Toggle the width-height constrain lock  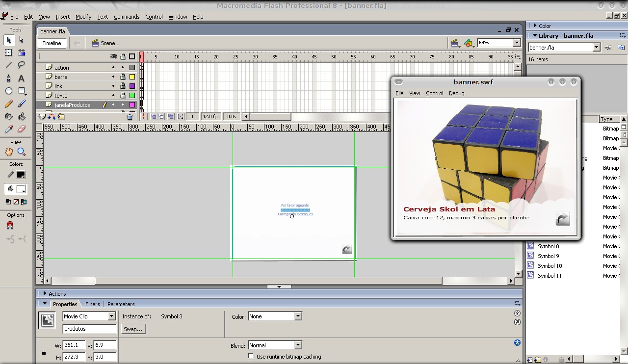pyautogui.click(x=44, y=352)
